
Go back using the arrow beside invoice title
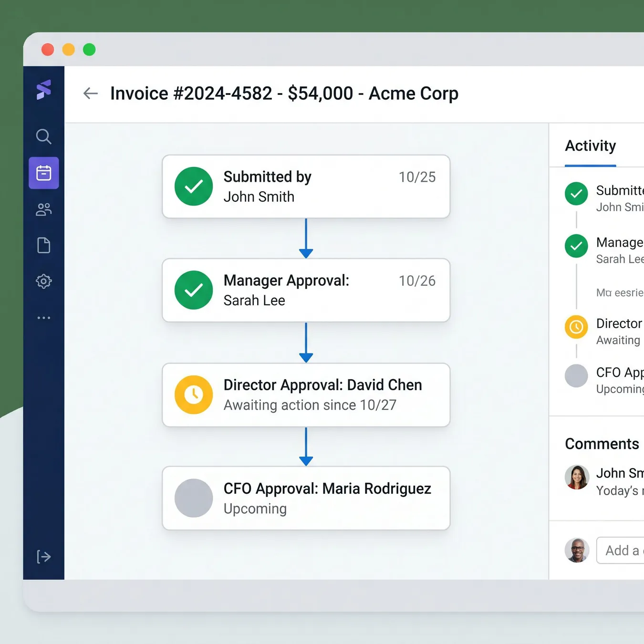pyautogui.click(x=90, y=93)
